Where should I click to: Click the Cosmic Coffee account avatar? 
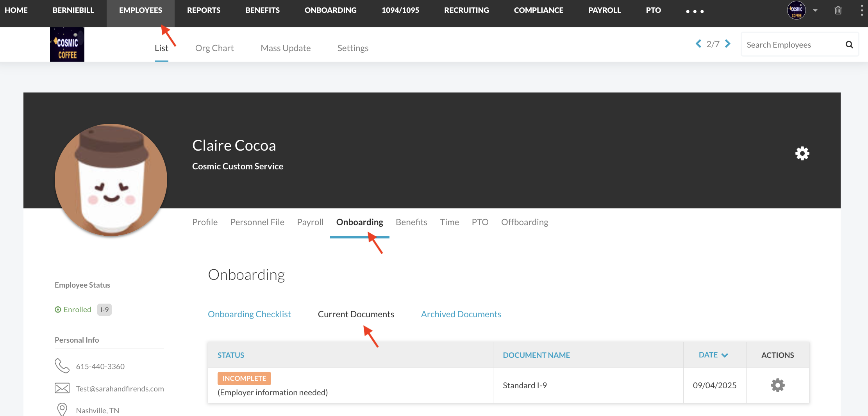tap(796, 10)
